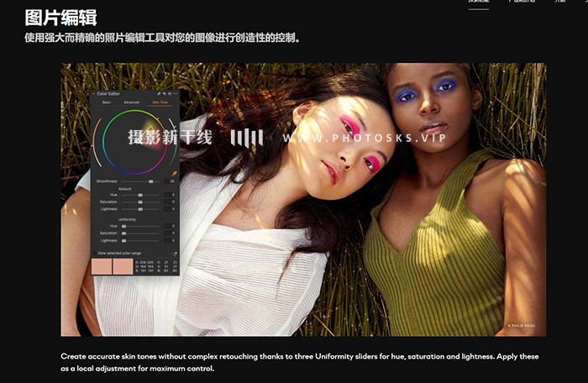The height and width of the screenshot is (383, 588).
Task: Enable the View selected color range checkbox
Action: [x=94, y=253]
